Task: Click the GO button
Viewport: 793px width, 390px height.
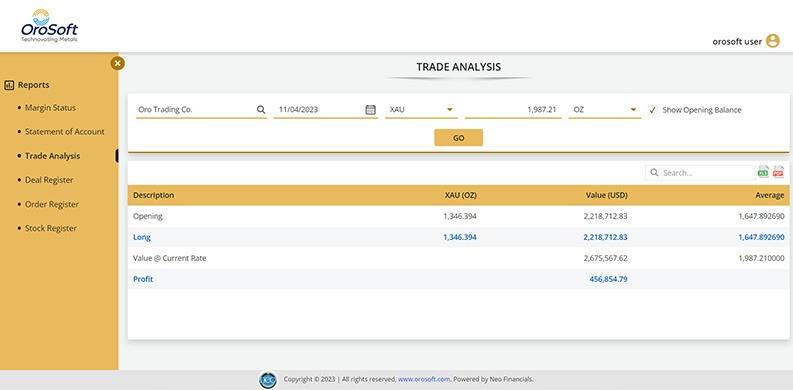Action: pos(458,138)
